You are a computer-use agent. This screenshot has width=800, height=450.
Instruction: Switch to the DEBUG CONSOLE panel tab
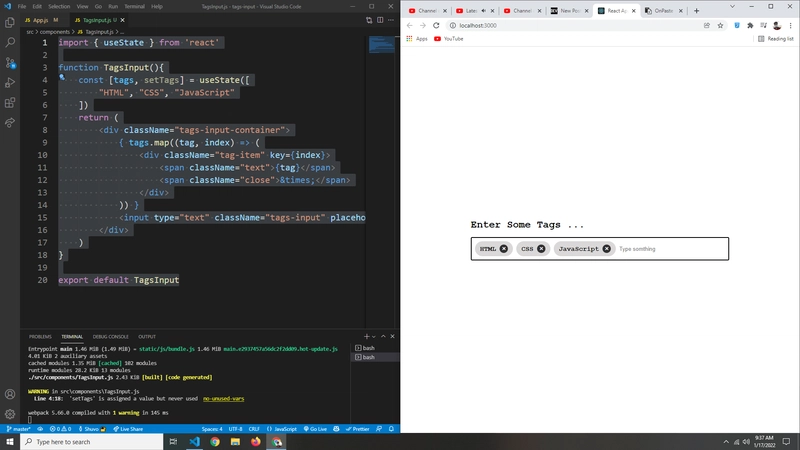coord(110,337)
